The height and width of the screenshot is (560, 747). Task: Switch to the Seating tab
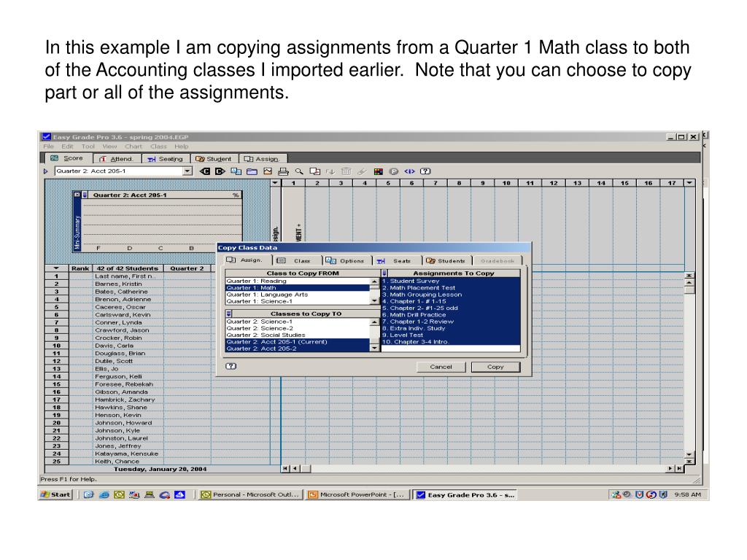[166, 159]
